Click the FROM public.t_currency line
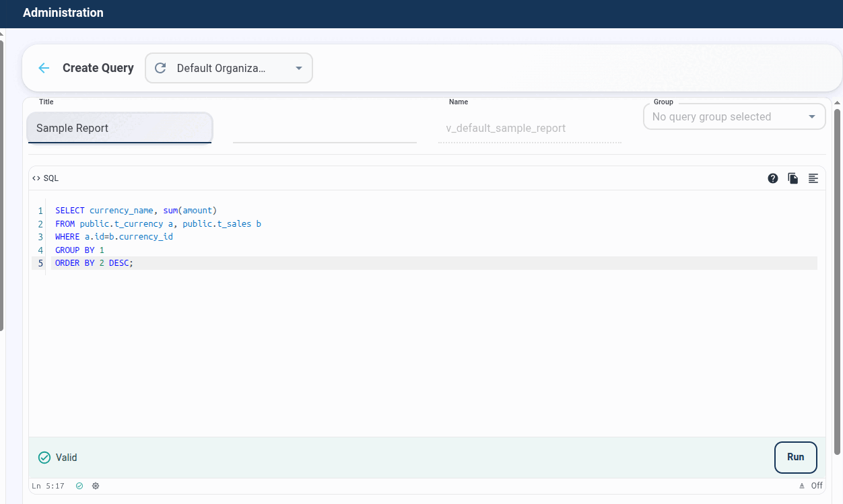Viewport: 843px width, 504px height. click(x=158, y=223)
